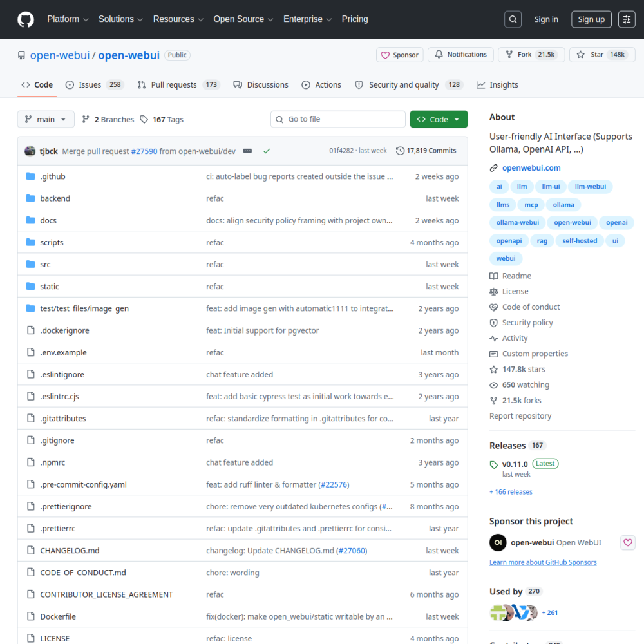Viewport: 644px width, 644px height.
Task: Click the docs folder icon
Action: (30, 220)
